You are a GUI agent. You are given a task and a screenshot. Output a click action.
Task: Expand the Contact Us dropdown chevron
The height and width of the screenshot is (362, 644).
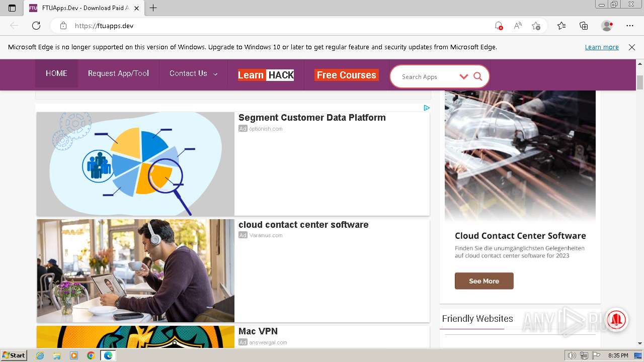pos(215,74)
